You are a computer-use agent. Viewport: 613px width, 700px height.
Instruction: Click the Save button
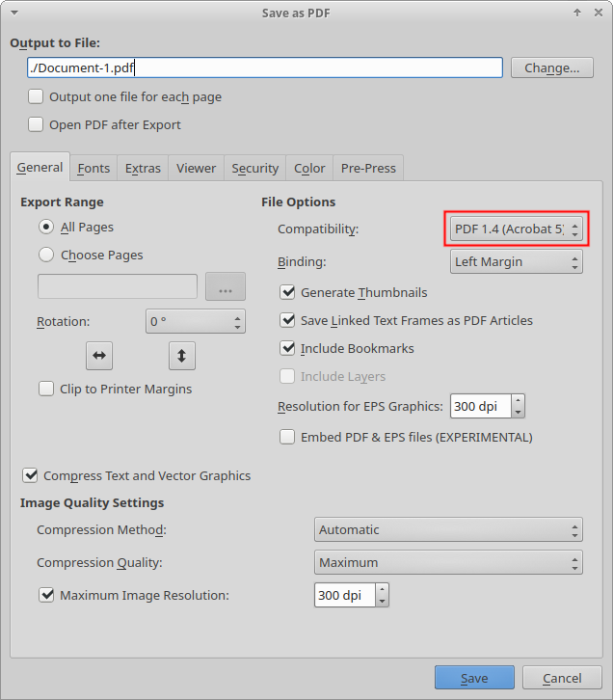pos(473,678)
